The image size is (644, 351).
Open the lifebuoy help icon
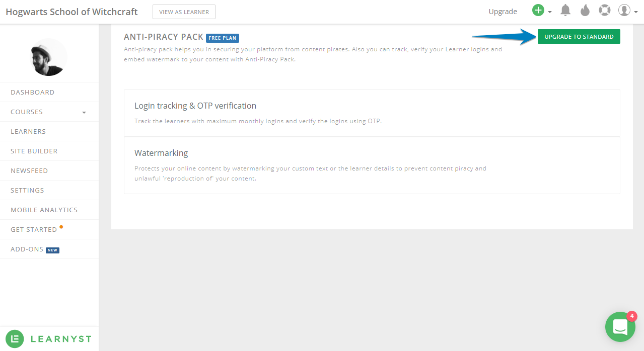[604, 11]
